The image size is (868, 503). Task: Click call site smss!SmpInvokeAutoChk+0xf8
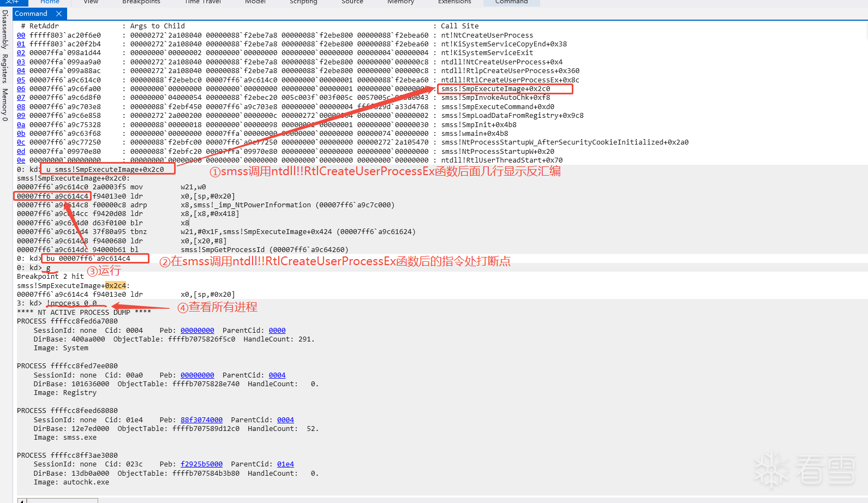pyautogui.click(x=496, y=98)
